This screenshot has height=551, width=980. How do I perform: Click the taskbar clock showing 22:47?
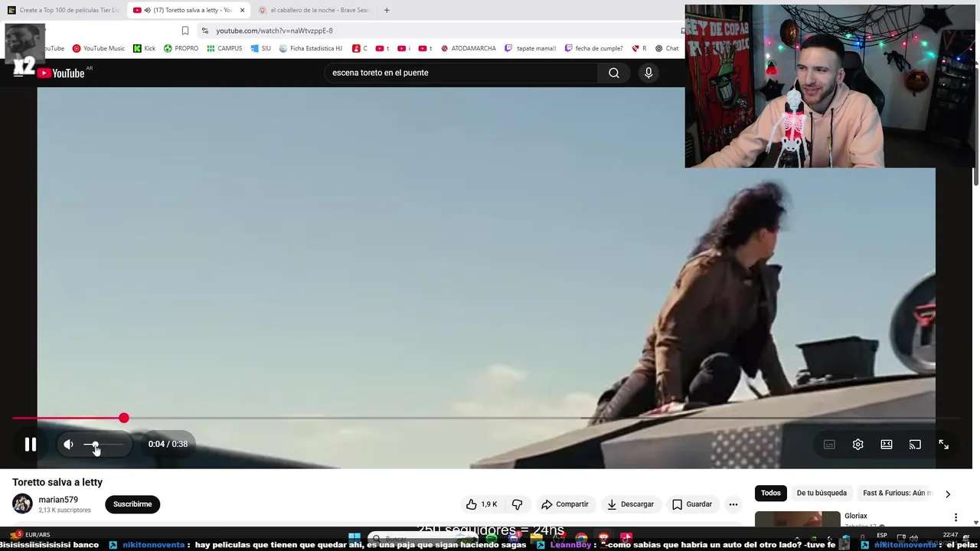(950, 535)
